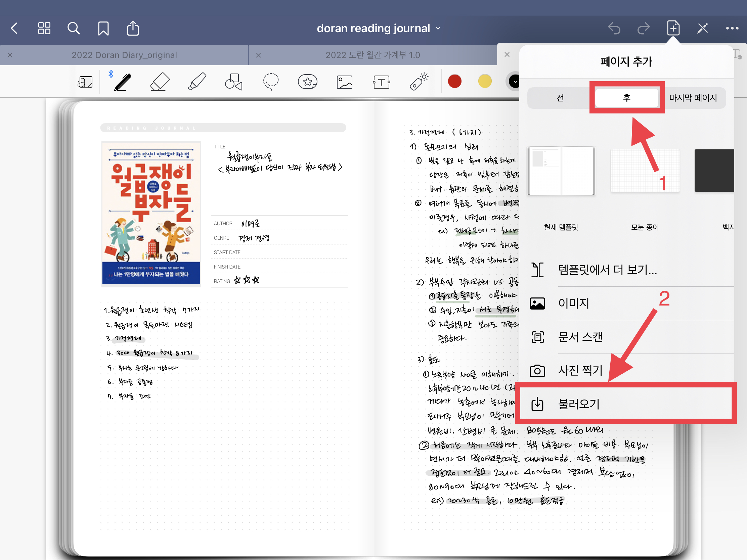Screen dimensions: 747x560
Task: Choose 문서 스캔 scan option
Action: [580, 337]
